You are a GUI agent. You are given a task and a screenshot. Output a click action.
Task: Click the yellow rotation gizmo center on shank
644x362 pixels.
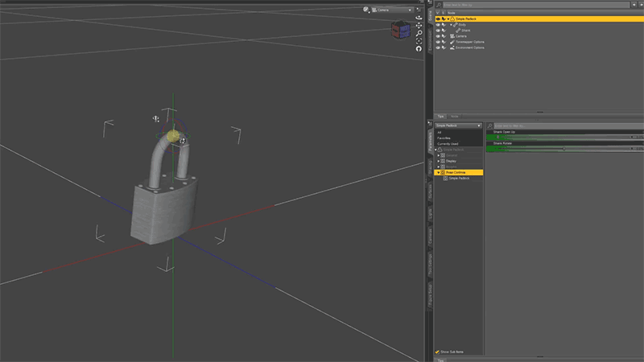click(x=173, y=136)
